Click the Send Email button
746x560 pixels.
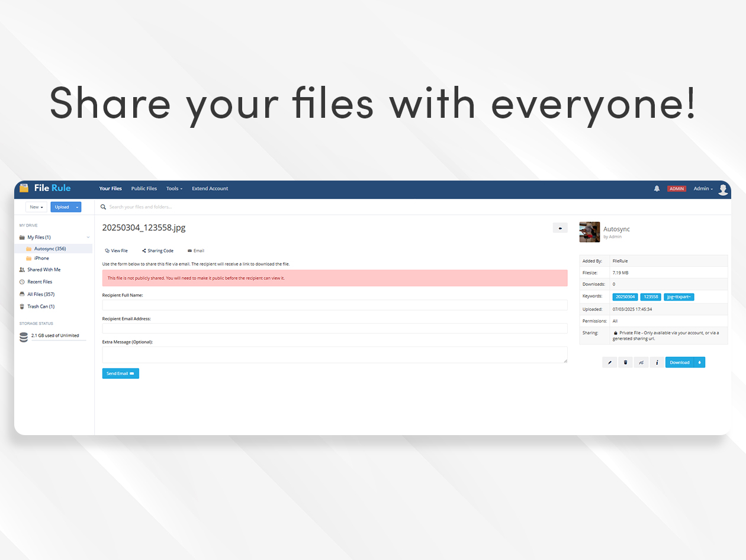(x=120, y=374)
